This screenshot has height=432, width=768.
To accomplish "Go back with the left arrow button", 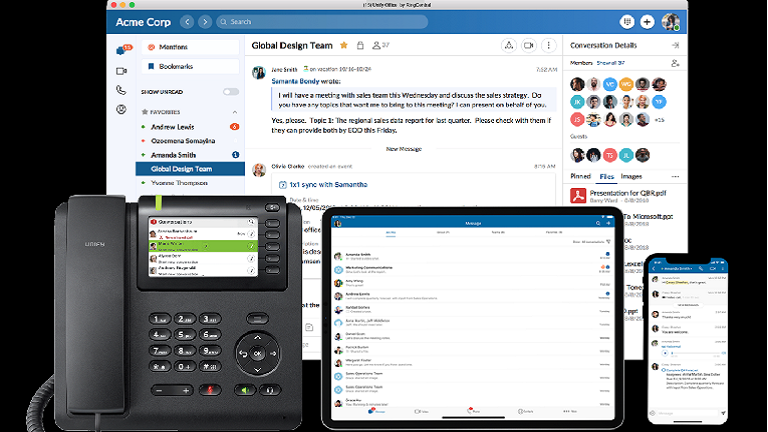I will point(189,21).
